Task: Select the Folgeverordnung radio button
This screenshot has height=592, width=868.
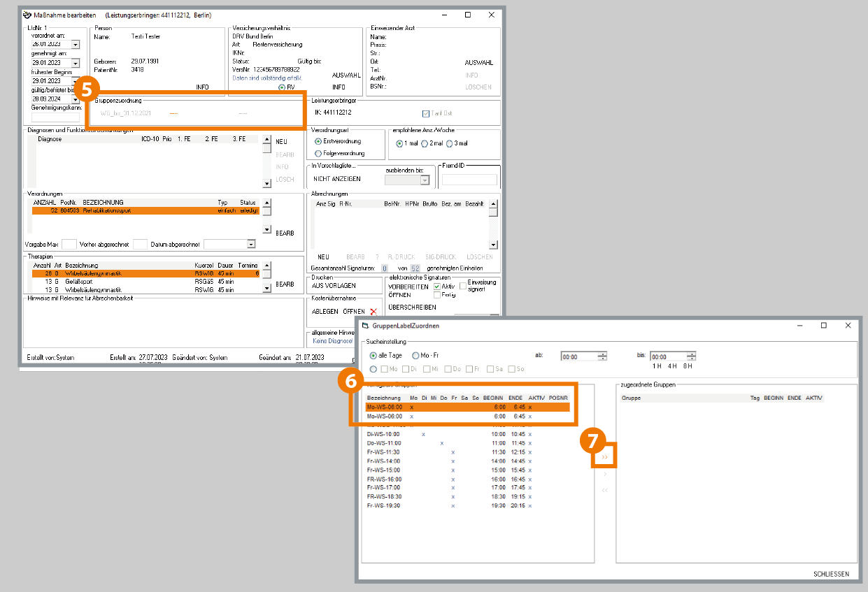Action: (x=319, y=153)
